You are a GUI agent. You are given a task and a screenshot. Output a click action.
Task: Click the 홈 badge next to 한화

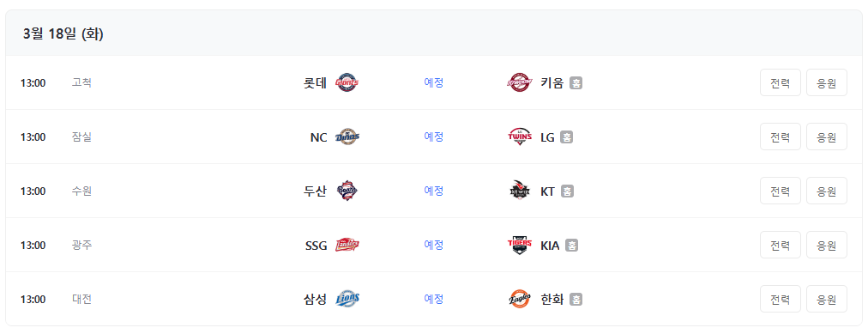pyautogui.click(x=576, y=300)
